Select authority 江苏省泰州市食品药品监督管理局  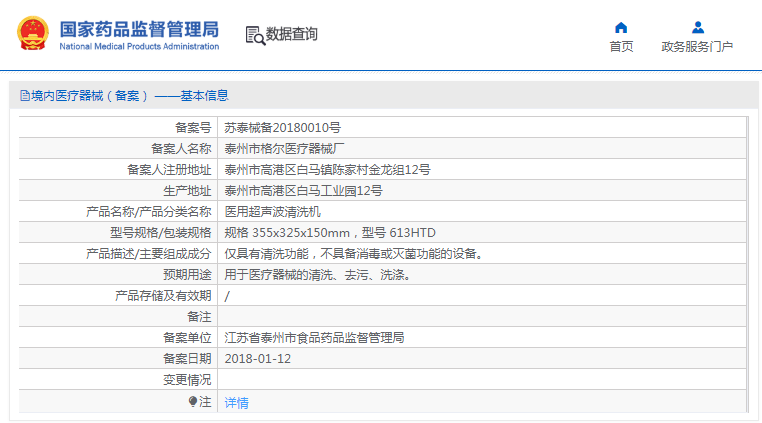point(314,338)
